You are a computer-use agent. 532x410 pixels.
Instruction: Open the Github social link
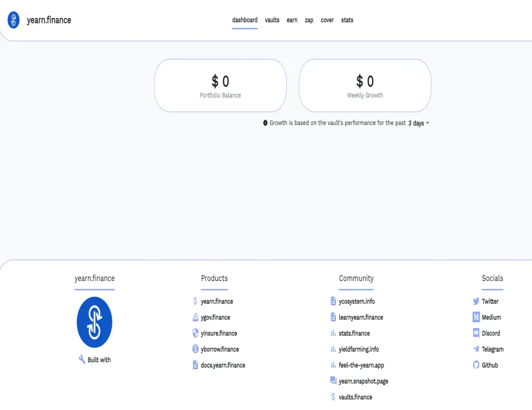coord(490,365)
